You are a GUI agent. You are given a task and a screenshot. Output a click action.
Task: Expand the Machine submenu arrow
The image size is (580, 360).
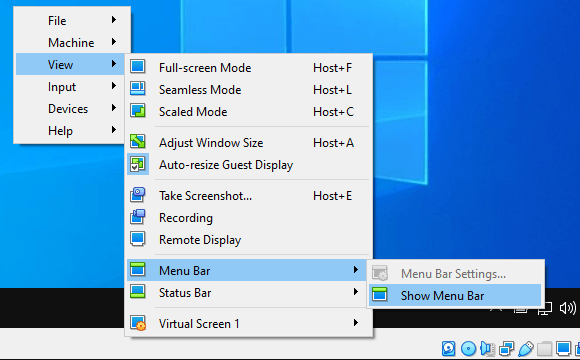click(114, 42)
